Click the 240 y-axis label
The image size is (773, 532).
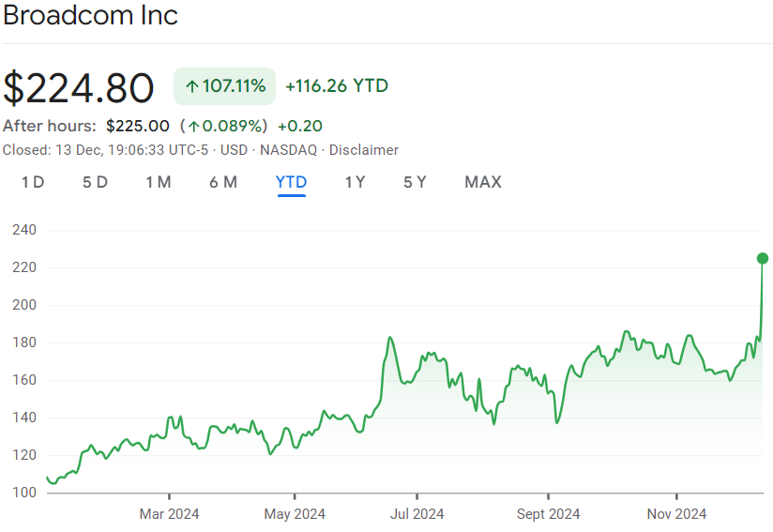tap(24, 230)
